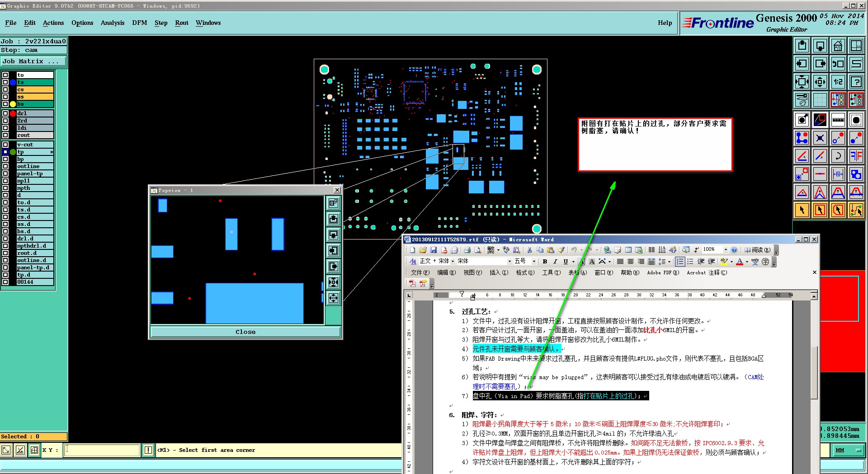The image size is (868, 474).
Task: Open the File menu in Graphic Editor
Action: (x=11, y=23)
